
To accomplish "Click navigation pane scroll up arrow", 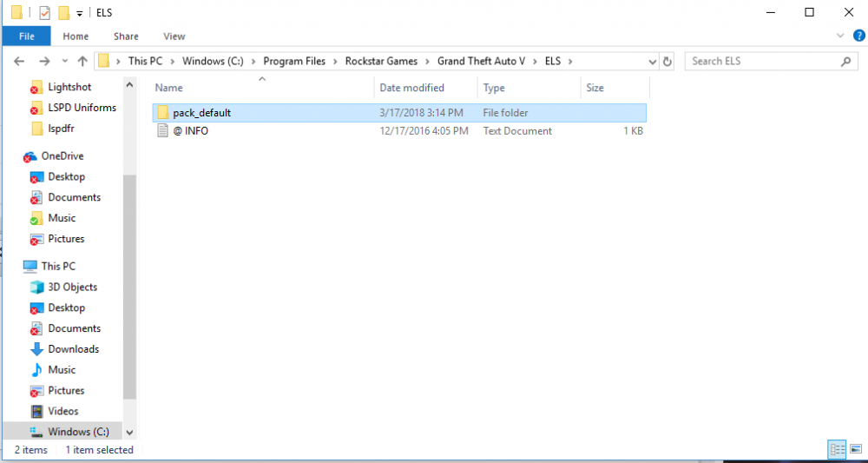I will pos(129,85).
